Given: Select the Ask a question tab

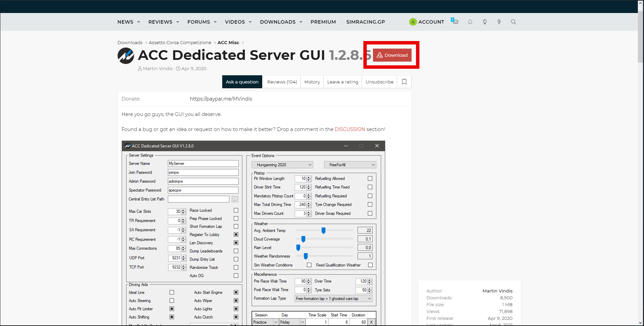Looking at the screenshot, I should pyautogui.click(x=242, y=82).
